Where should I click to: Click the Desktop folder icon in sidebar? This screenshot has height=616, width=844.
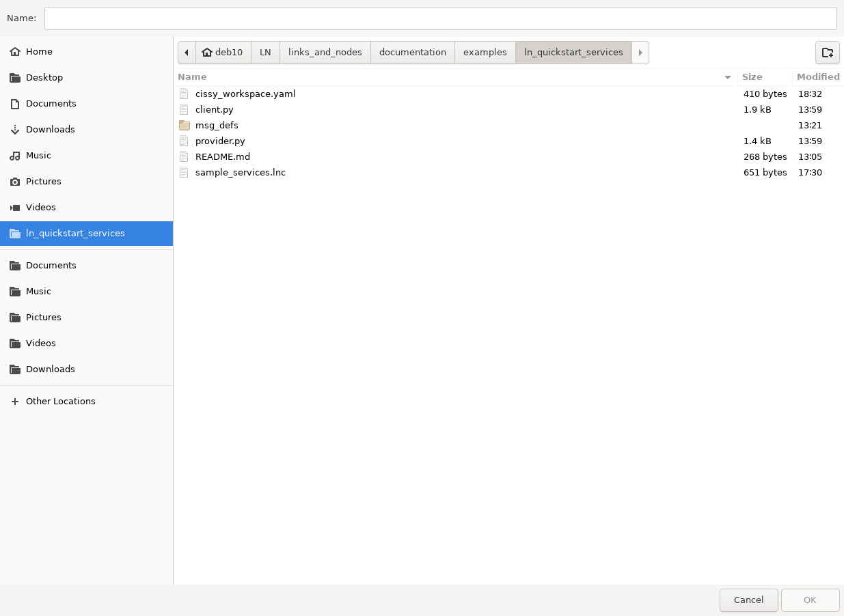point(15,78)
